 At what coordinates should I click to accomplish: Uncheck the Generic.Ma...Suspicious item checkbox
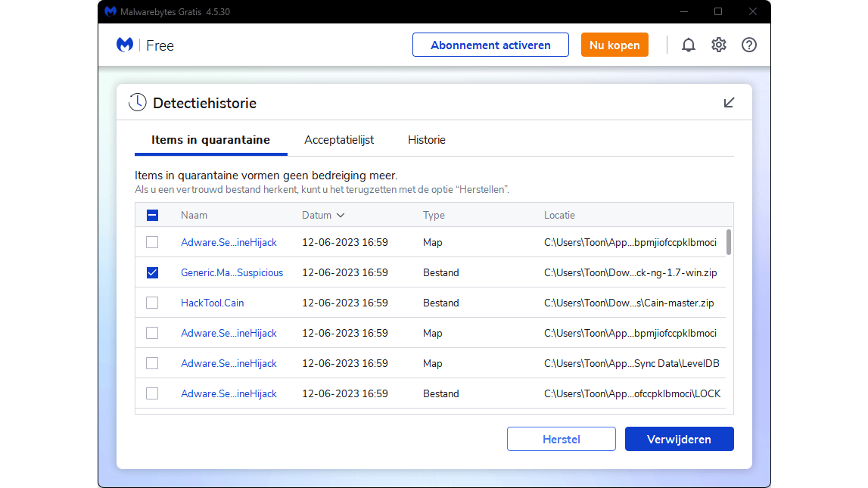(x=152, y=272)
